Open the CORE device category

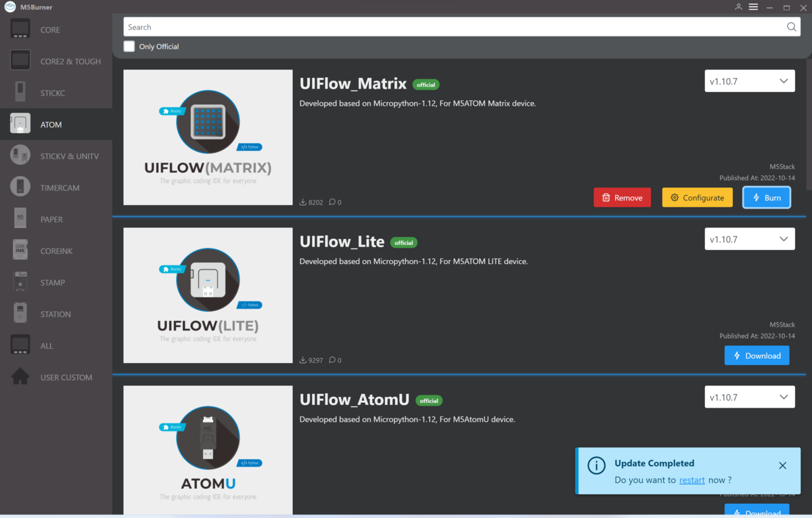[56, 30]
